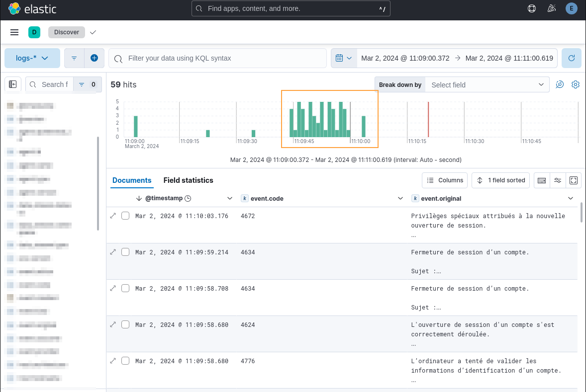Tick the checkbox for event 4624
586x392 pixels.
(125, 324)
